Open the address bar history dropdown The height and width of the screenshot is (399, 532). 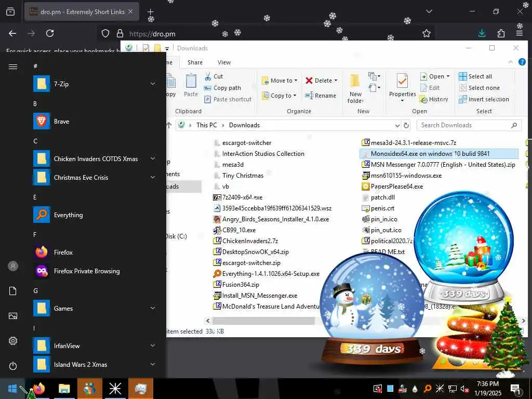point(397,125)
